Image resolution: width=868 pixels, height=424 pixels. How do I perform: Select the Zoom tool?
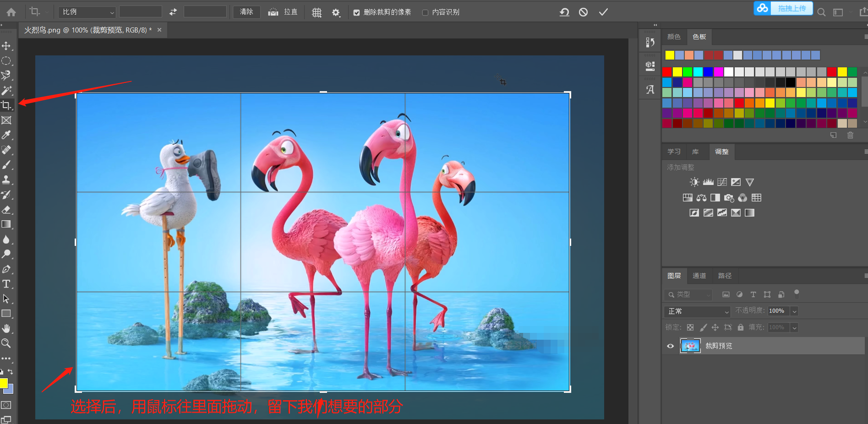6,343
